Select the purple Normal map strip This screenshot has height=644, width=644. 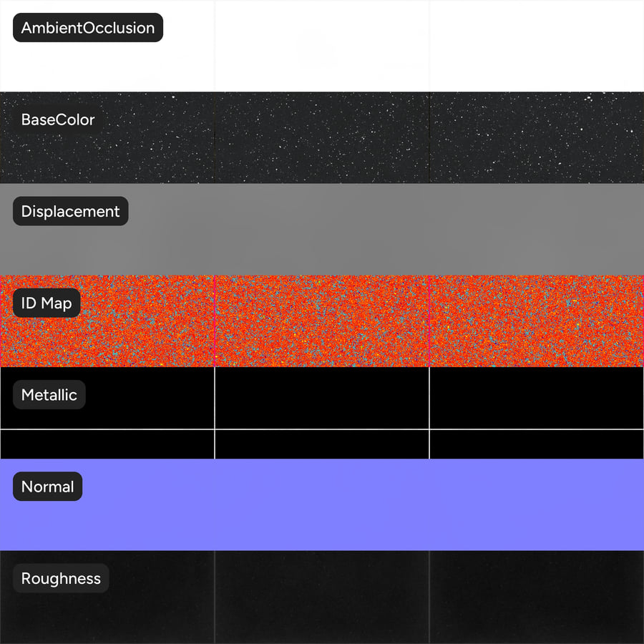click(322, 504)
